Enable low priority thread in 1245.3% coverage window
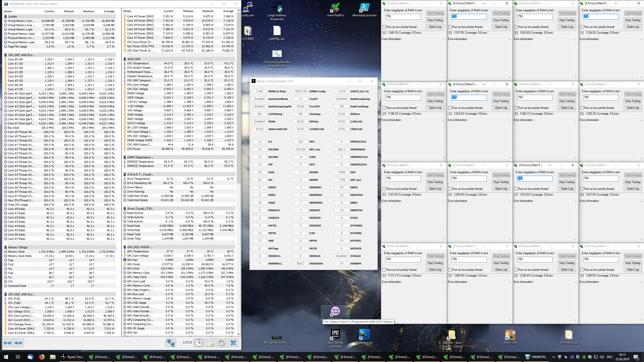 click(x=384, y=27)
